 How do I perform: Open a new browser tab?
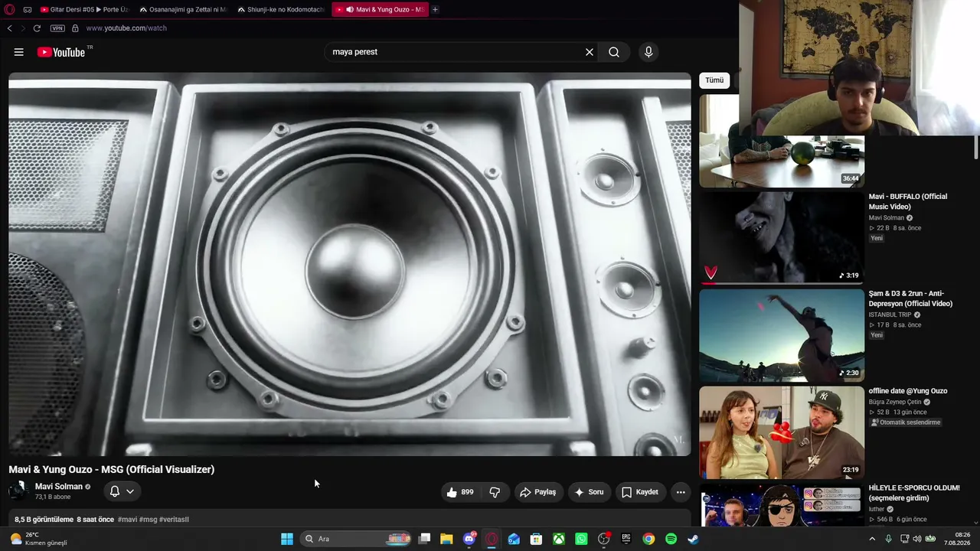pyautogui.click(x=436, y=10)
